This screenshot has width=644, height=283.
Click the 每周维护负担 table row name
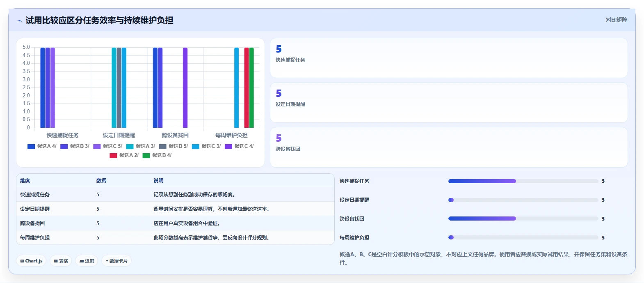click(35, 238)
